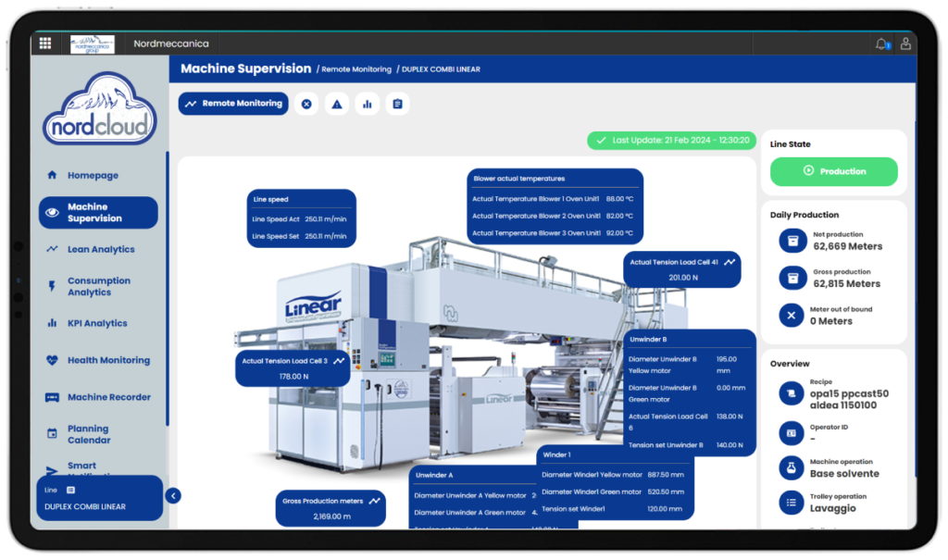This screenshot has width=948, height=560.
Task: Open the clipboard report tab
Action: tap(397, 104)
